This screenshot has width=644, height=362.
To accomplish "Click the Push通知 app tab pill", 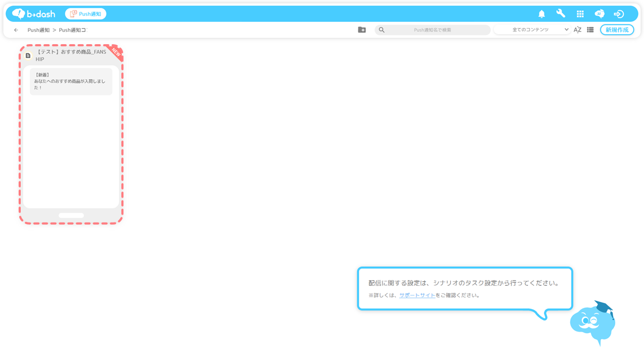I will point(86,14).
